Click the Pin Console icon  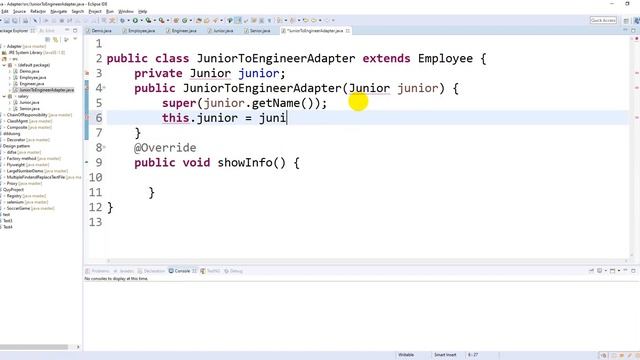click(591, 271)
